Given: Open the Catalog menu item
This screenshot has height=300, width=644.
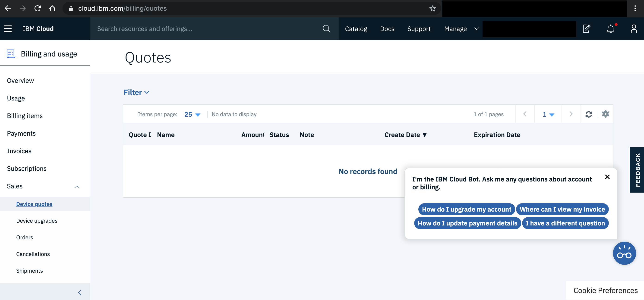Looking at the screenshot, I should tap(356, 29).
